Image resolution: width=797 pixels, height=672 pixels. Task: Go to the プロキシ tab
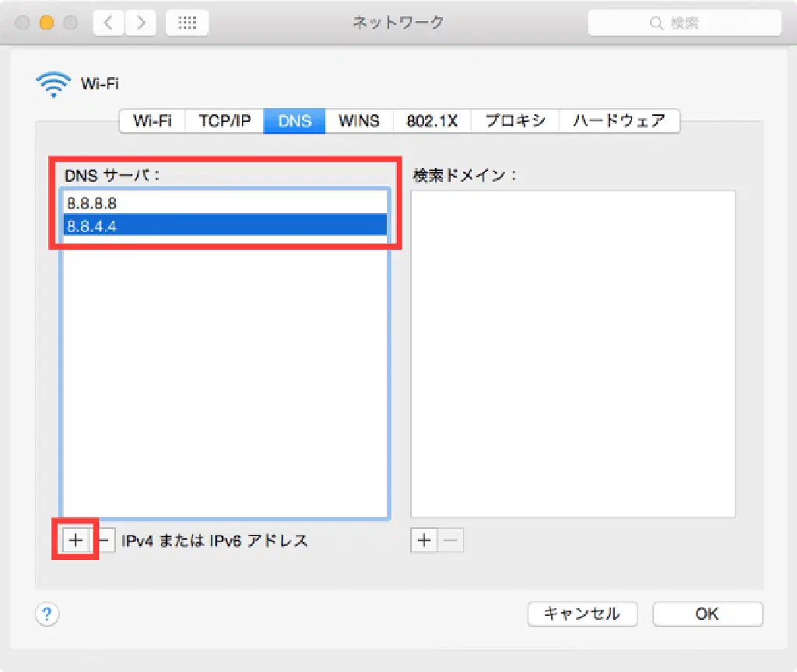515,121
